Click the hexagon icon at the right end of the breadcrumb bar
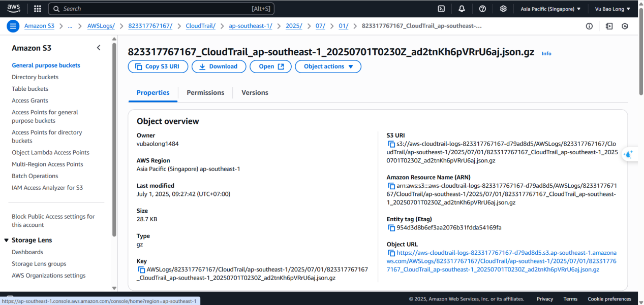 pyautogui.click(x=625, y=26)
